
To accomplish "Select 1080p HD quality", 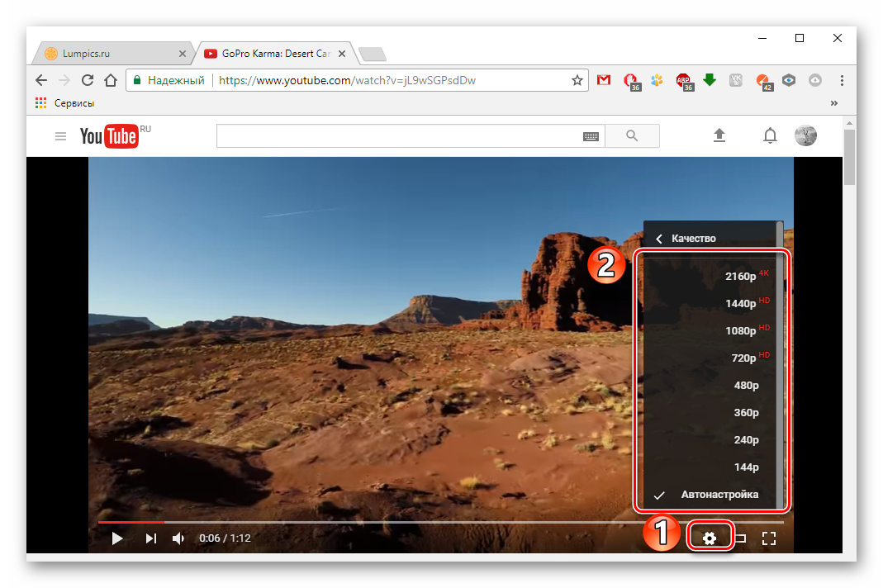I will point(740,331).
